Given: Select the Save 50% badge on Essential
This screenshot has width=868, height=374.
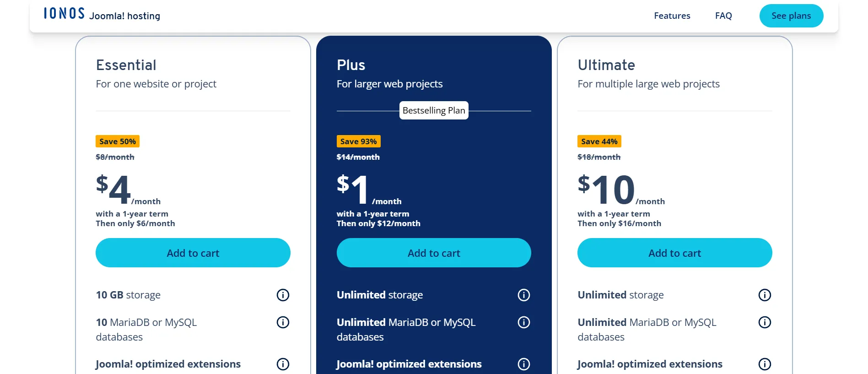Looking at the screenshot, I should pos(117,141).
